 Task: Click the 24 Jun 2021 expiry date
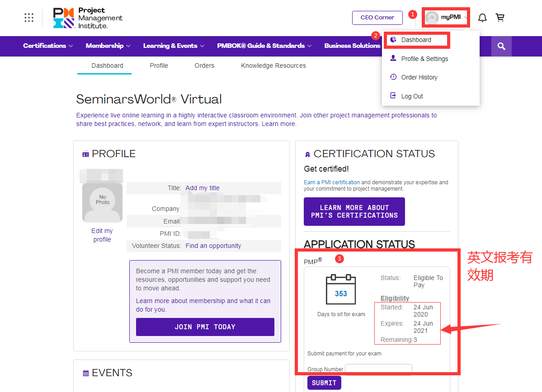tap(423, 327)
